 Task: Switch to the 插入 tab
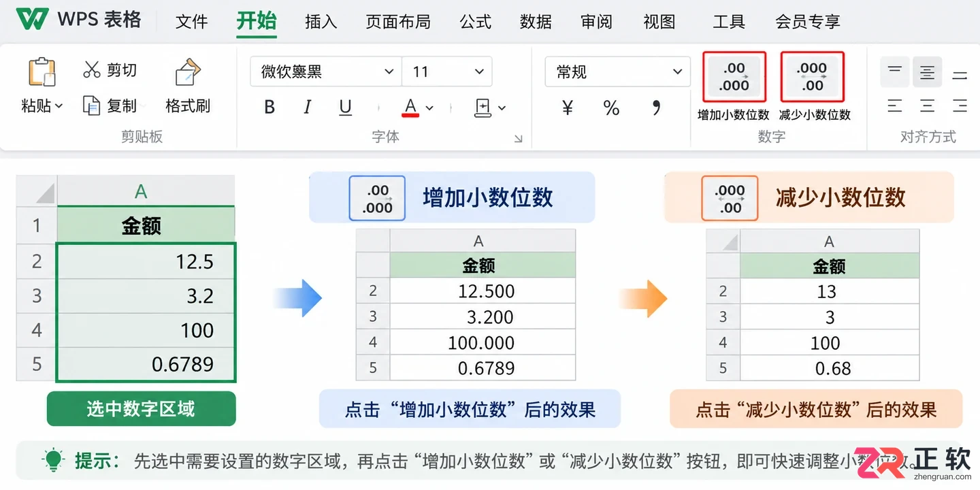click(321, 22)
